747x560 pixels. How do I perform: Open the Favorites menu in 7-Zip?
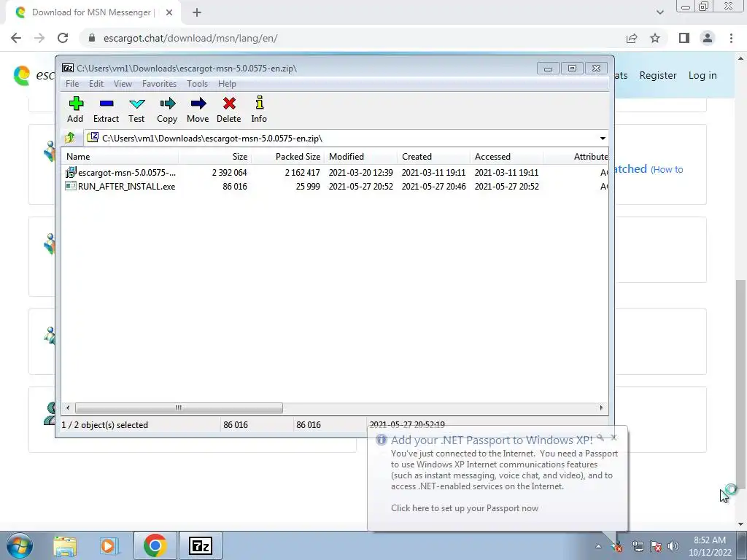(159, 84)
